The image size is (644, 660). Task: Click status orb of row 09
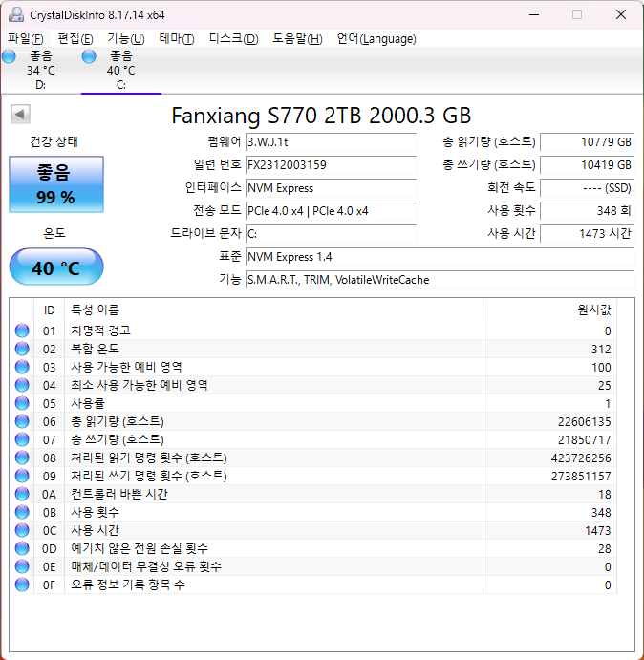(x=22, y=476)
